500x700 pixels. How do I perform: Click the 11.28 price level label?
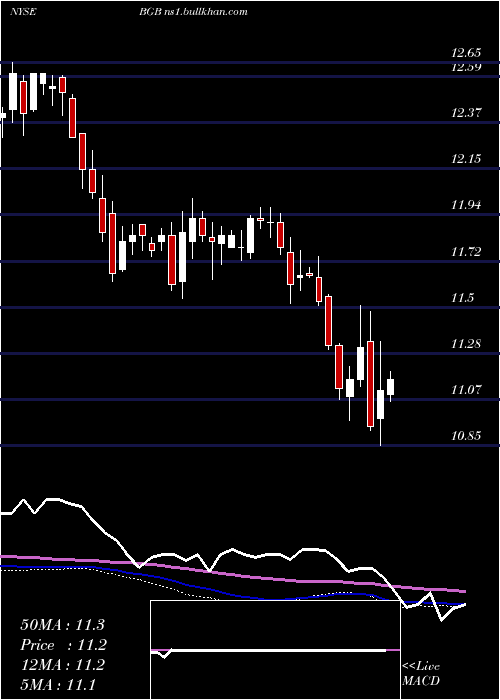(466, 344)
